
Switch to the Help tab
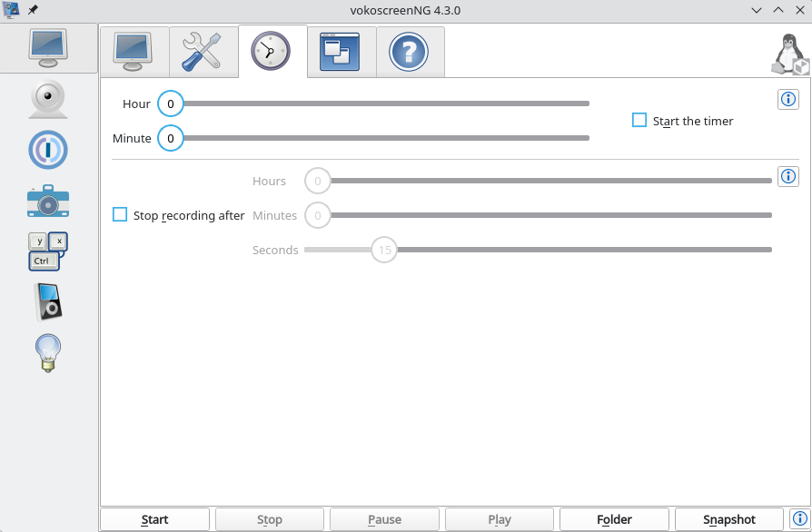point(410,52)
